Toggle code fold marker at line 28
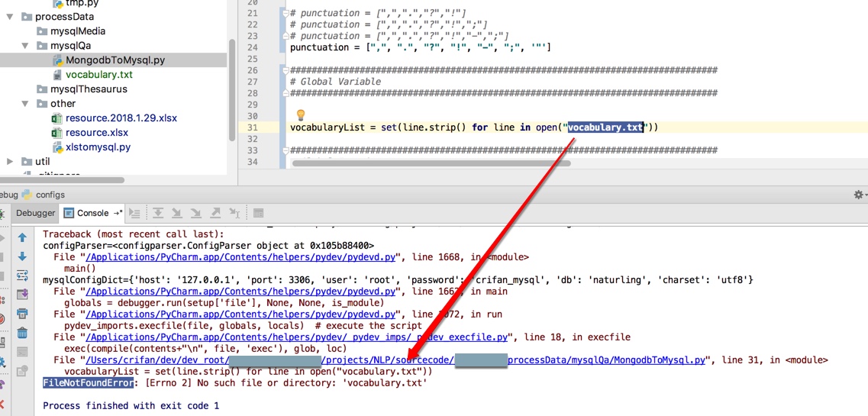This screenshot has height=416, width=868. point(285,93)
